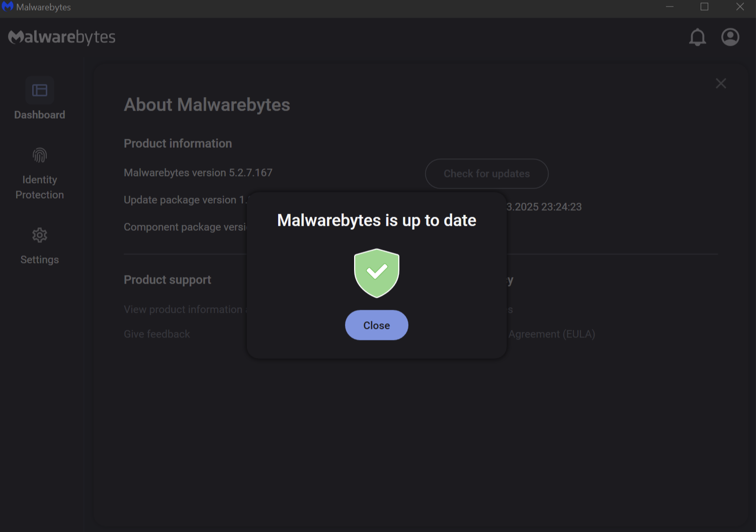The height and width of the screenshot is (532, 756).
Task: Open the account profile icon
Action: pos(730,37)
